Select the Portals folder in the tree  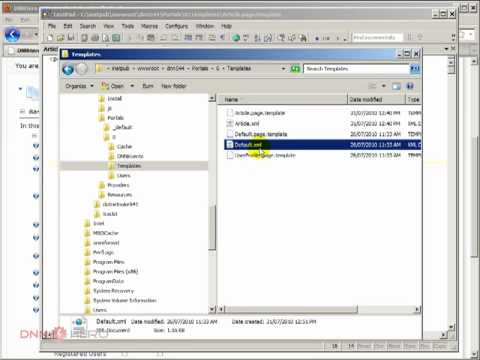pos(111,118)
